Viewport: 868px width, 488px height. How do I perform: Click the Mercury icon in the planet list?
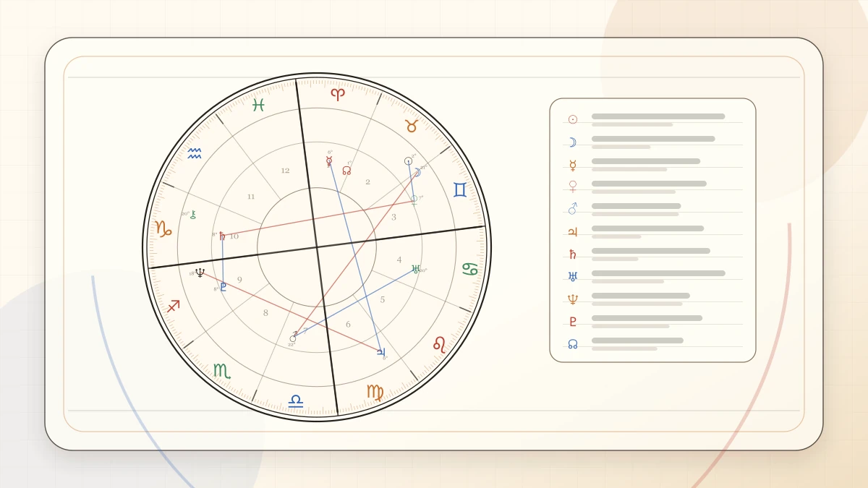pyautogui.click(x=573, y=165)
